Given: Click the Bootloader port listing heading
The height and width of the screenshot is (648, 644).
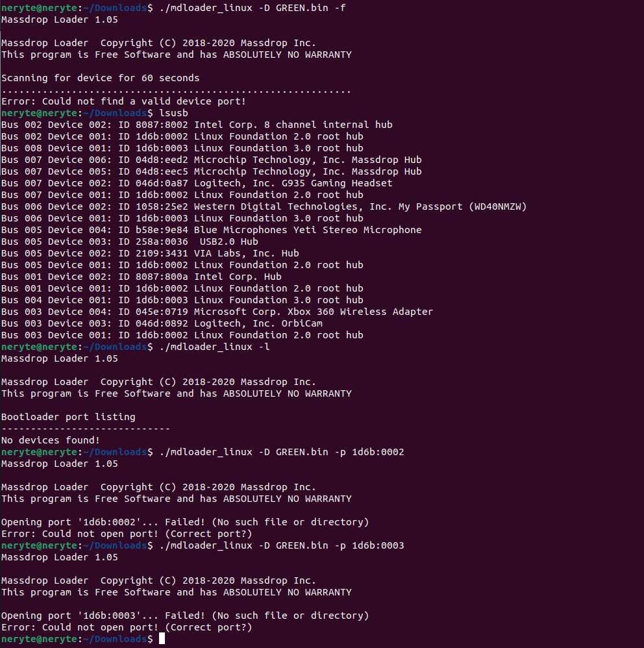Looking at the screenshot, I should (x=68, y=417).
